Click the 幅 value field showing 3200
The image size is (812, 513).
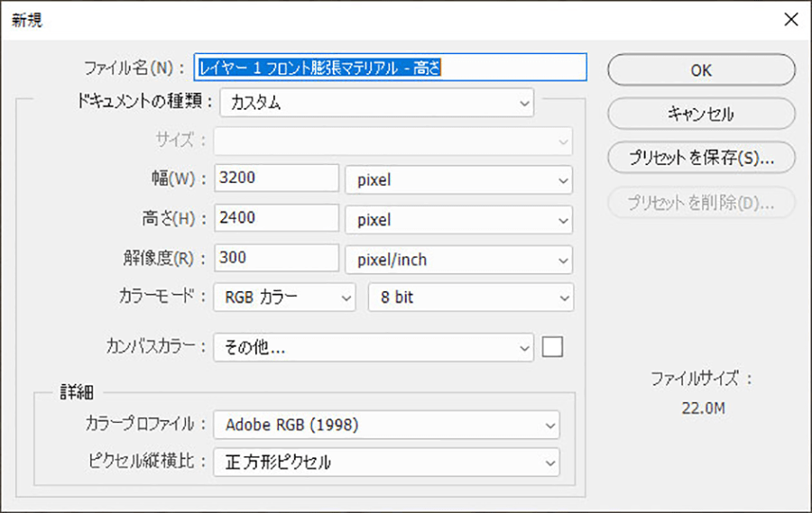click(276, 179)
